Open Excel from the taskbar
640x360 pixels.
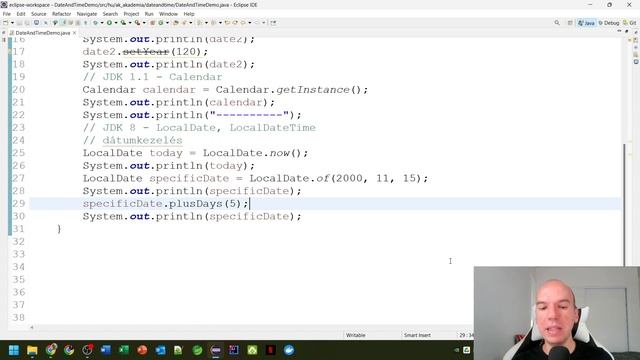(x=124, y=350)
